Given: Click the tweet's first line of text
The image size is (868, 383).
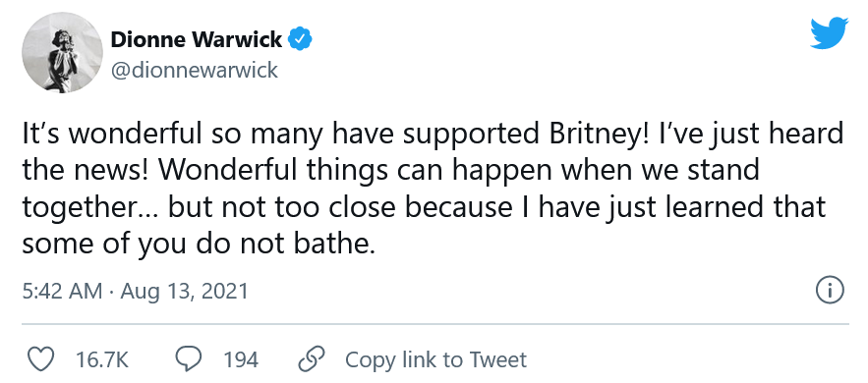Looking at the screenshot, I should pyautogui.click(x=433, y=135).
